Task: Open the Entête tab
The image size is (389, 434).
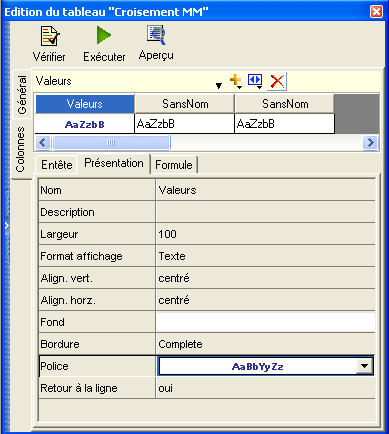Action: pos(57,165)
